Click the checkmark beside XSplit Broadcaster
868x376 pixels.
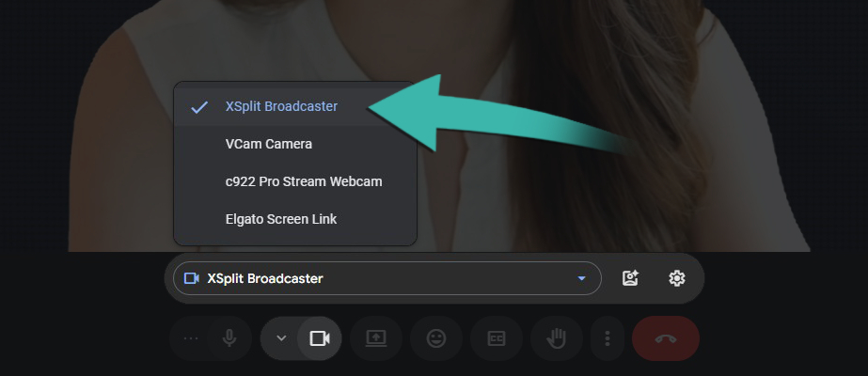tap(199, 107)
